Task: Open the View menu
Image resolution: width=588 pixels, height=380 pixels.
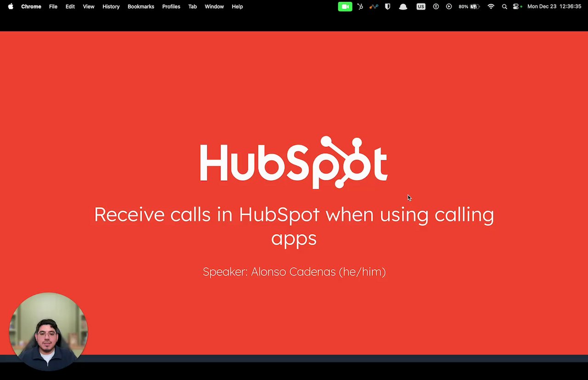Action: pyautogui.click(x=89, y=6)
